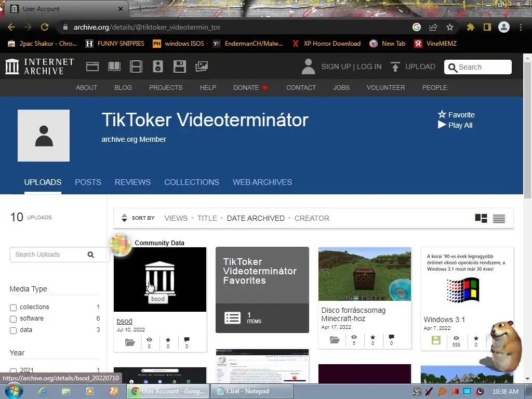Open the HELP menu item
532x399 pixels.
(208, 87)
